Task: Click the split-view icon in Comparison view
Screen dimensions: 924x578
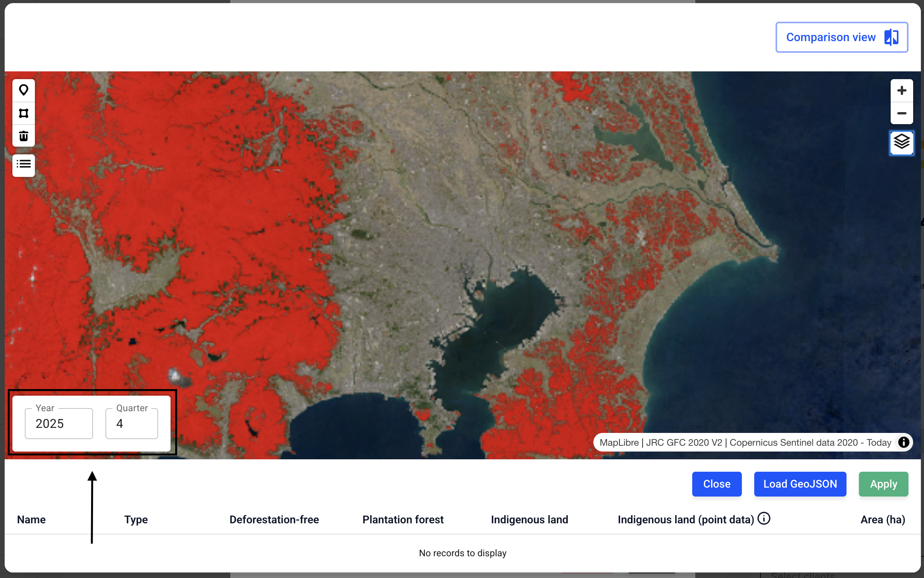Action: pos(891,37)
